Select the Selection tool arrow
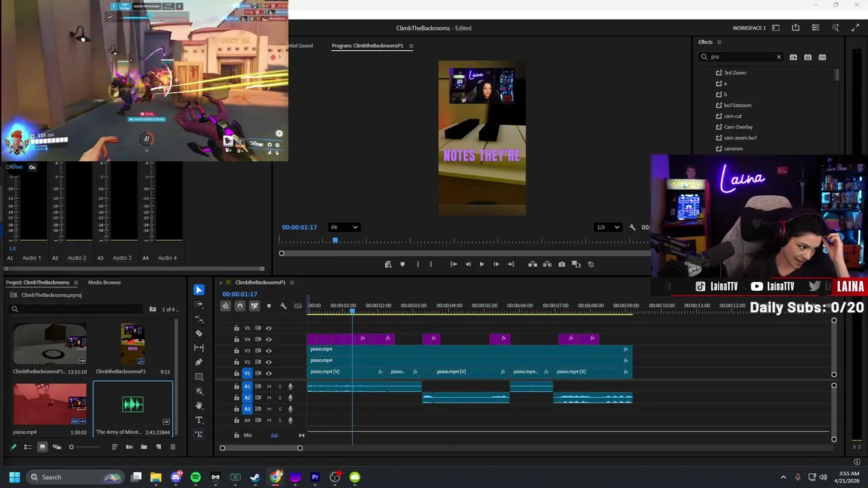The height and width of the screenshot is (488, 868). (x=199, y=290)
